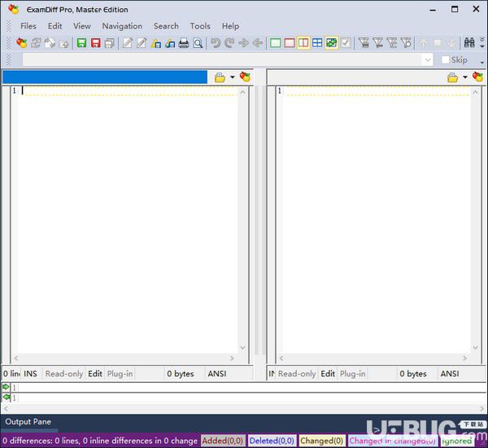Open the Tools menu
This screenshot has width=488, height=448.
tap(200, 26)
